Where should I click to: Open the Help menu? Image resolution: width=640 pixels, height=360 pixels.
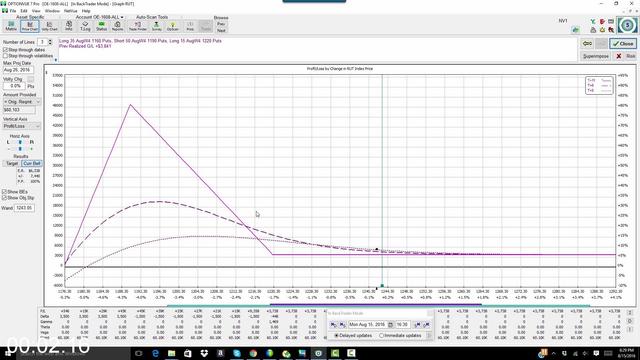point(86,11)
